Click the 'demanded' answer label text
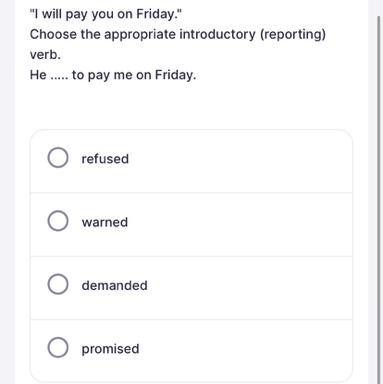Screen dimensions: 383x384 tap(114, 285)
